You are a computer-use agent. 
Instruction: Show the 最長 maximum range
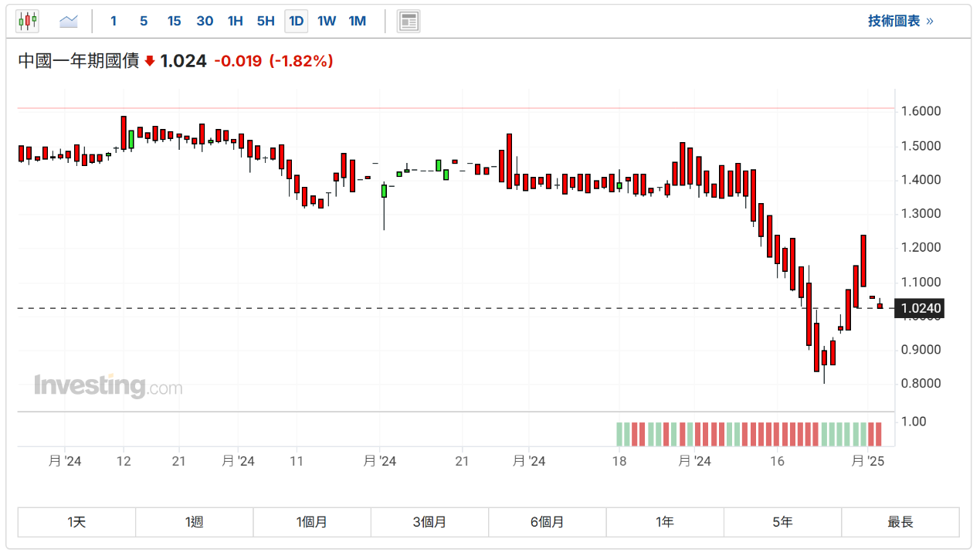point(900,522)
